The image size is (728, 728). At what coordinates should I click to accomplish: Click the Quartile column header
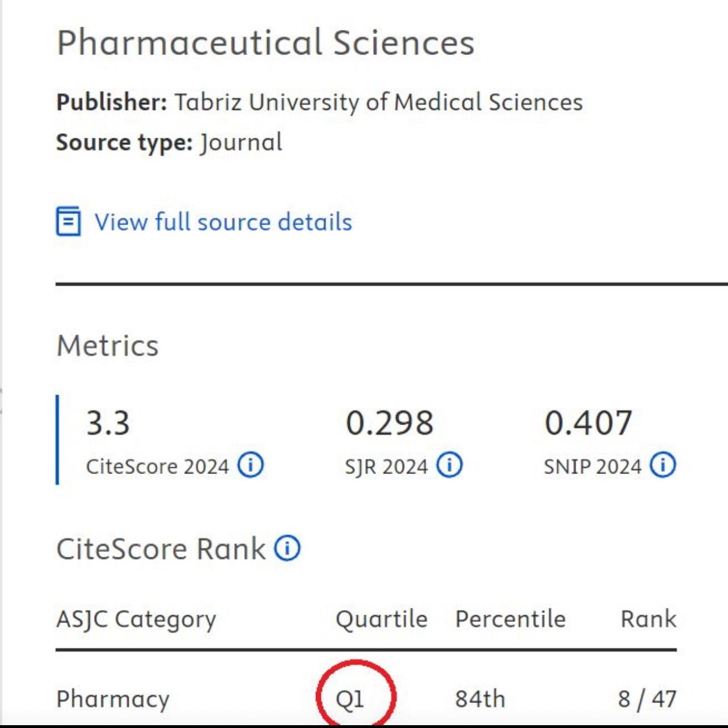pyautogui.click(x=382, y=619)
